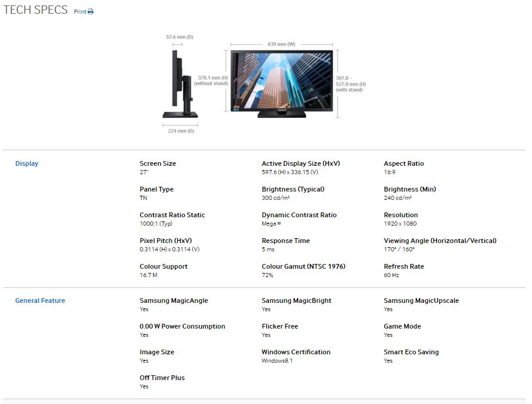Click the 639 mm width dimension label
Viewport: 532px width, 404px height.
coord(281,44)
